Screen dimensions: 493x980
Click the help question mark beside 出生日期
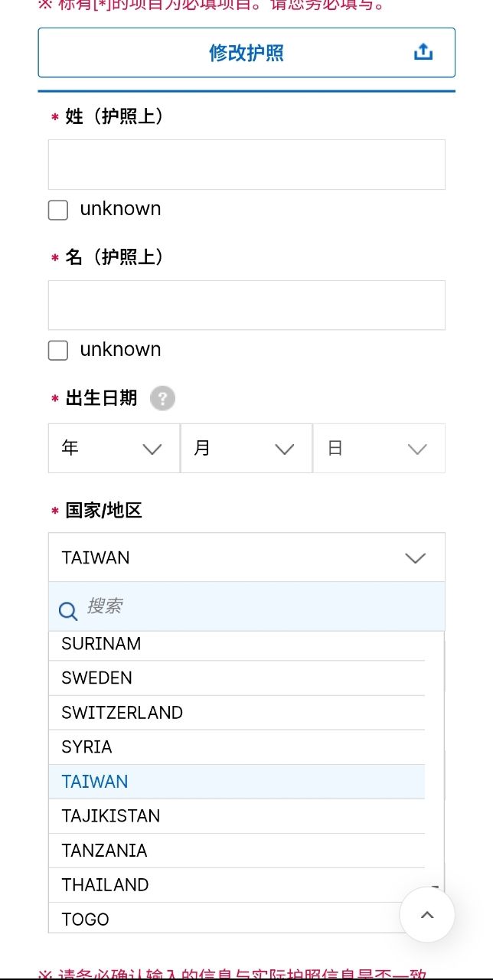click(162, 398)
